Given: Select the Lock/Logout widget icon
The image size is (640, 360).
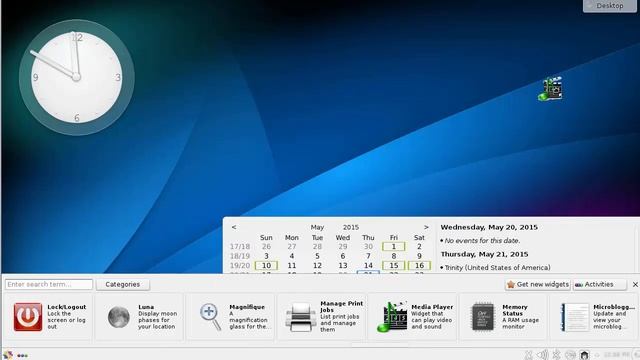Looking at the screenshot, I should click(x=28, y=317).
